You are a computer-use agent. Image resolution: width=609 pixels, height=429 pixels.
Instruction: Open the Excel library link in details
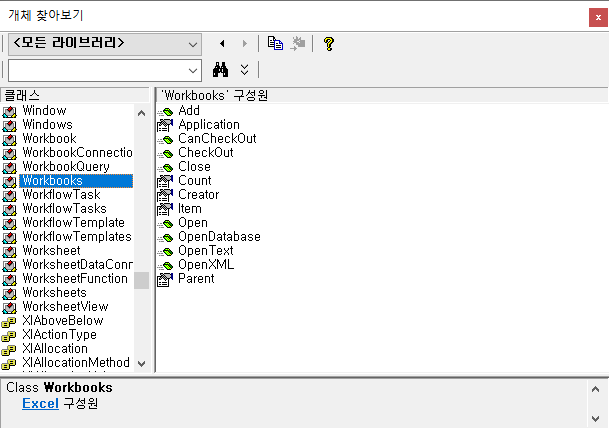coord(40,403)
